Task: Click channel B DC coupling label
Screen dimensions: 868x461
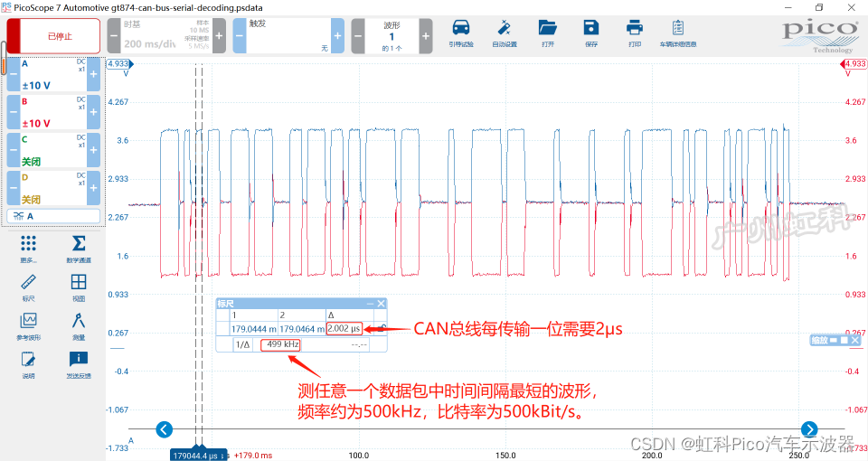Action: click(x=80, y=99)
